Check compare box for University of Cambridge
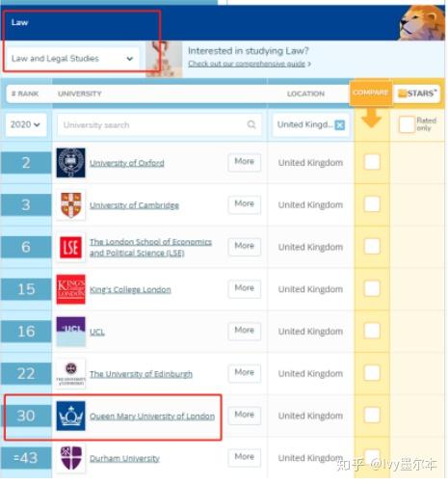This screenshot has width=448, height=484. [372, 204]
